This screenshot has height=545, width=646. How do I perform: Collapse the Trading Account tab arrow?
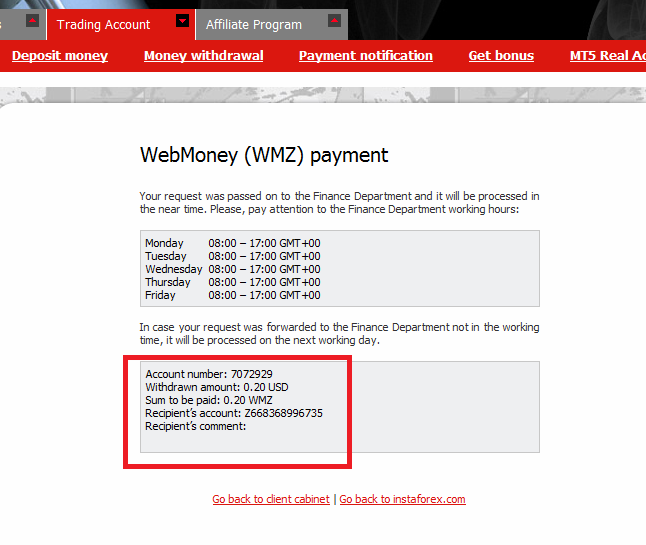(x=182, y=20)
